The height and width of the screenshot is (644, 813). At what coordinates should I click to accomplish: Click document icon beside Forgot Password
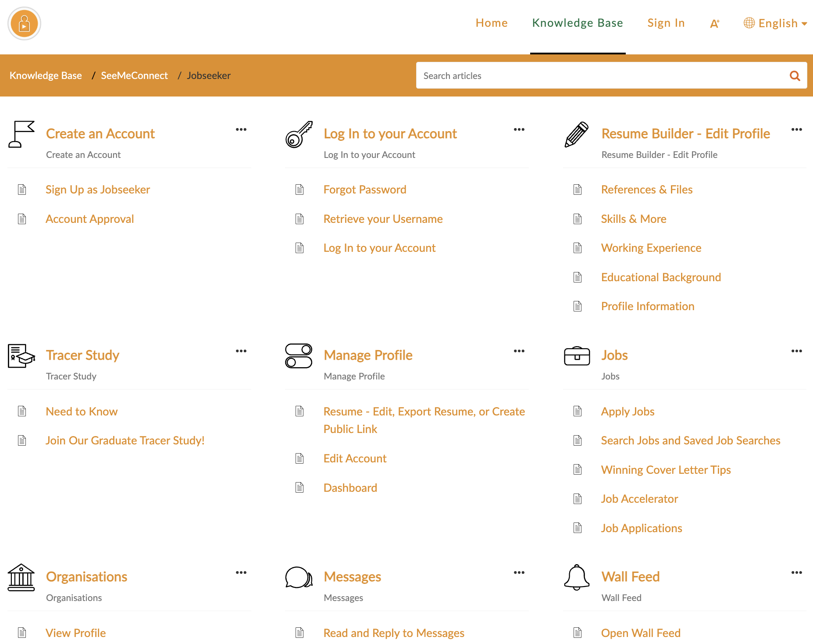click(x=300, y=190)
